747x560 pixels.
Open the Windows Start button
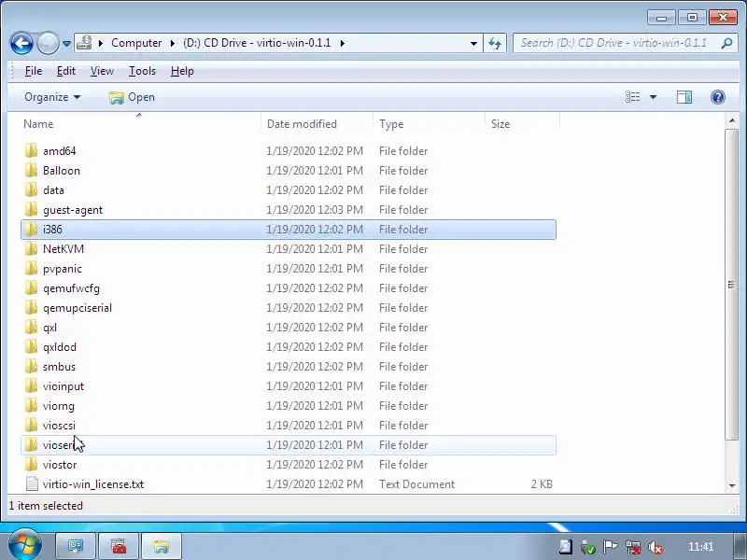(x=25, y=546)
